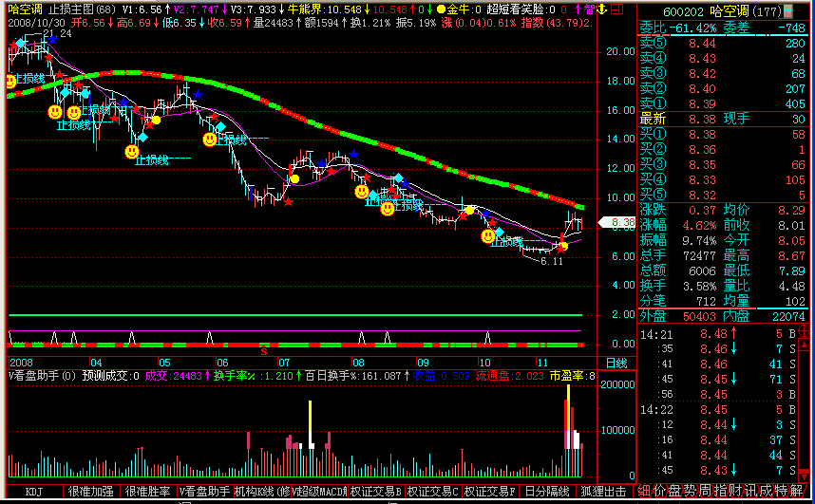The width and height of the screenshot is (815, 504).
Task: Switch side panel to 盘 tab
Action: click(x=674, y=491)
